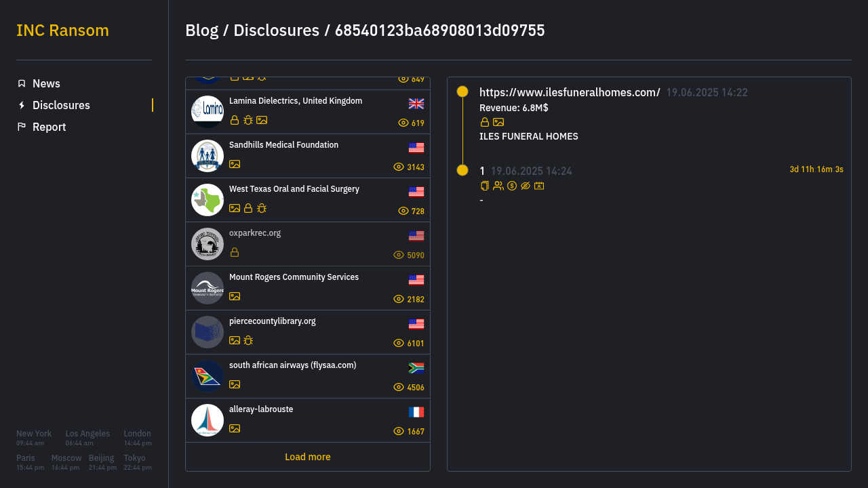
Task: Click image icon under West Texas Oral Surgery
Action: pyautogui.click(x=235, y=208)
